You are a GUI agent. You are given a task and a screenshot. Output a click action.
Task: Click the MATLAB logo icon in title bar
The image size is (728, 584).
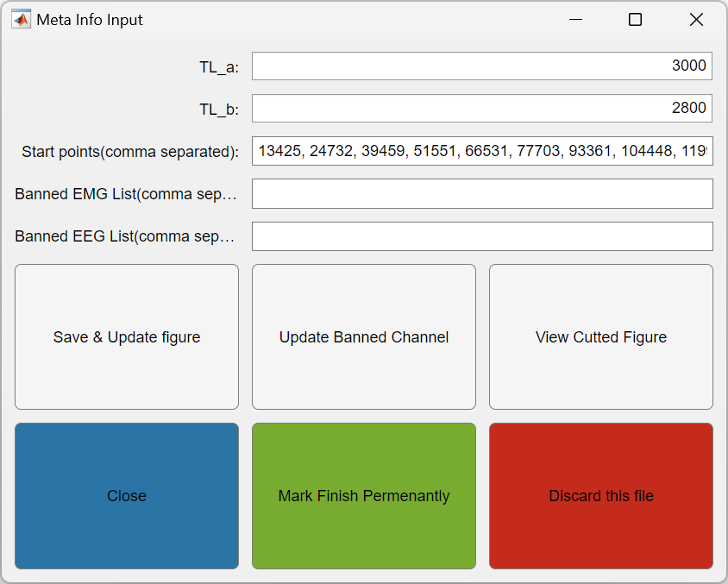point(21,20)
